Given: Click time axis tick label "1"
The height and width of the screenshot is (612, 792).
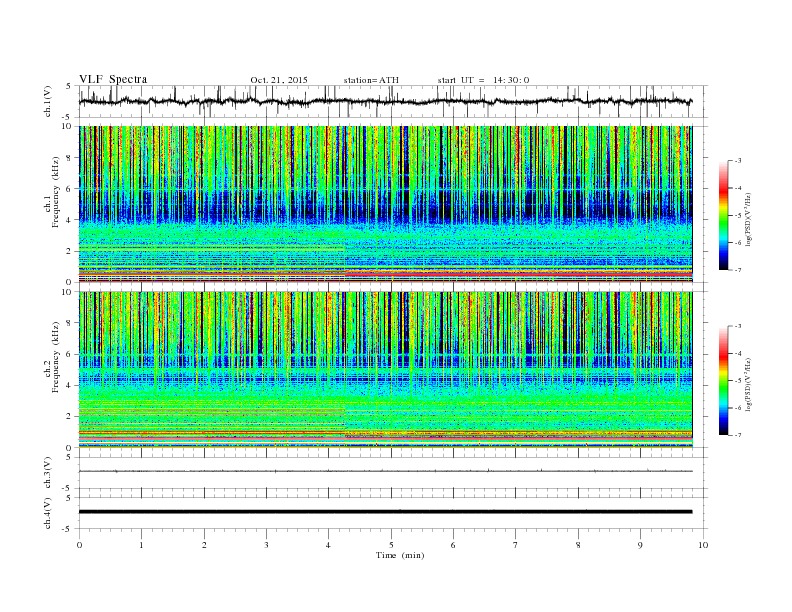Looking at the screenshot, I should click(x=141, y=545).
